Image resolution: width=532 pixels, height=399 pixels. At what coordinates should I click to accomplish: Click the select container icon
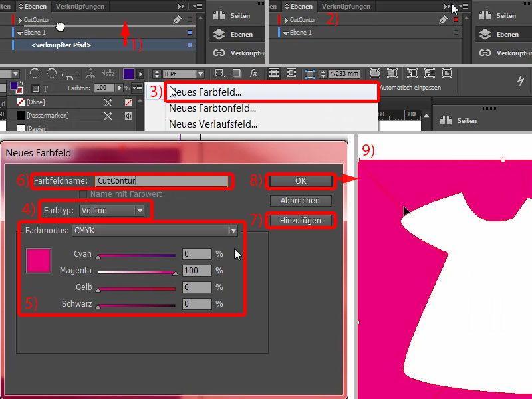click(90, 73)
